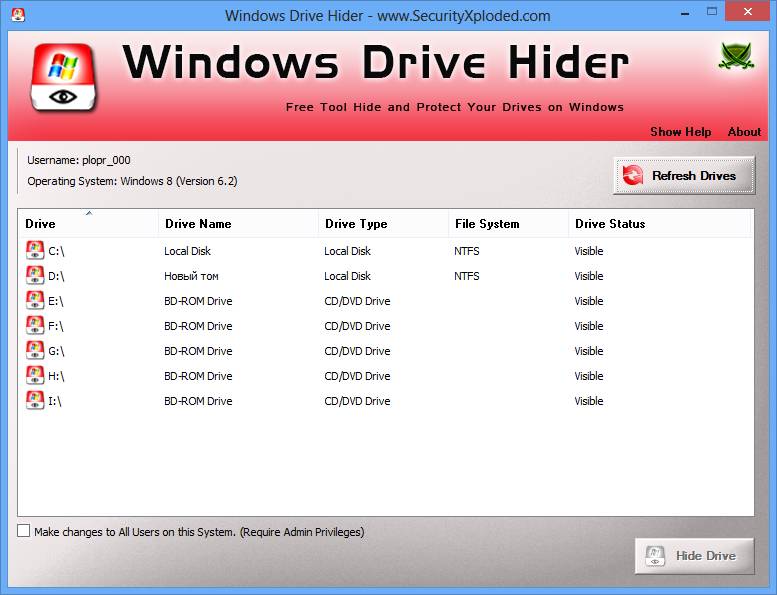Select the D:\ drive row label
The height and width of the screenshot is (595, 777).
56,276
